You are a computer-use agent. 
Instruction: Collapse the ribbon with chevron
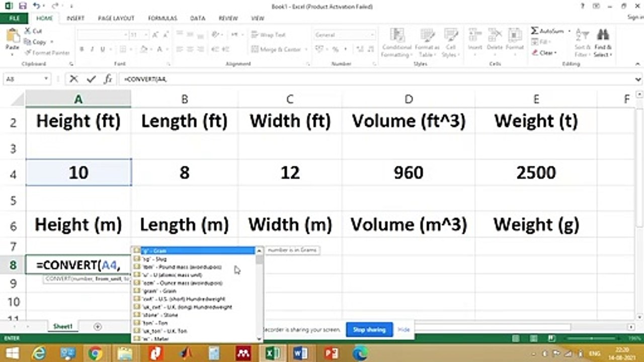coord(638,64)
